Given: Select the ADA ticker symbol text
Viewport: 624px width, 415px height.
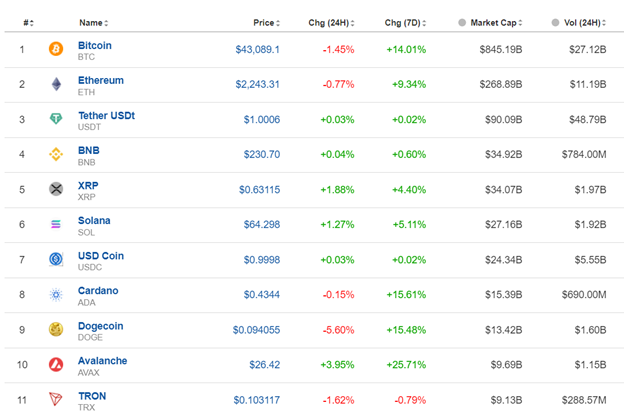Looking at the screenshot, I should click(87, 303).
